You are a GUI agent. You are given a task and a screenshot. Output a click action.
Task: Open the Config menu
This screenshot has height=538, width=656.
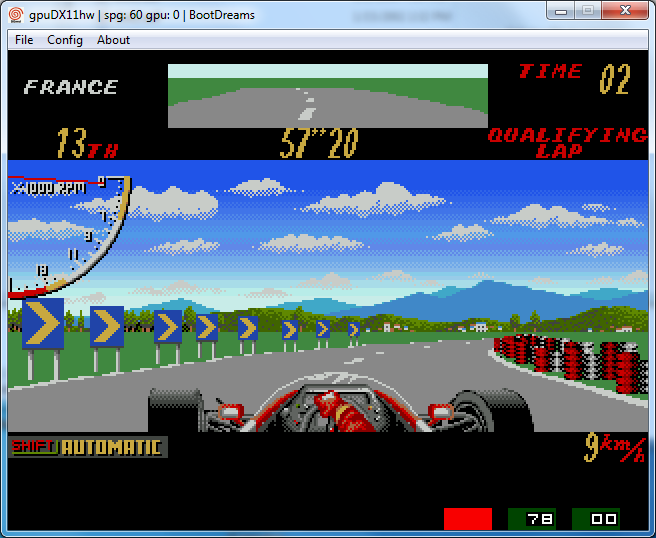point(65,40)
